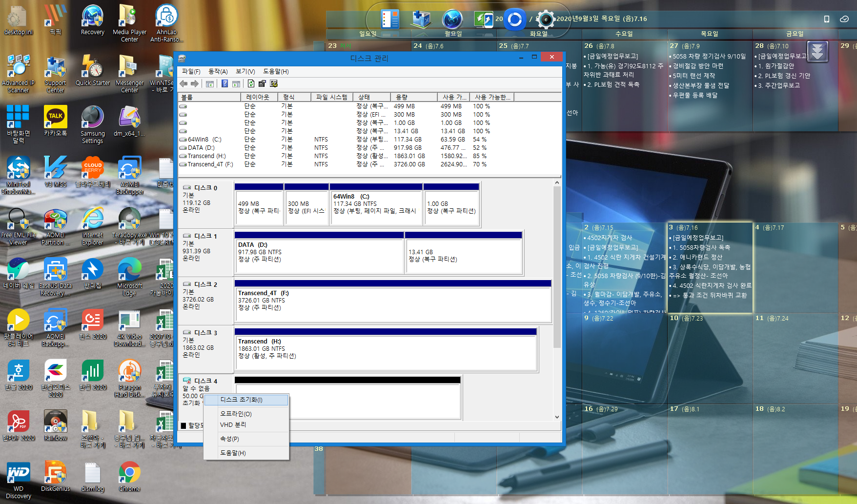
Task: Click the disk pane scrollbar up arrow
Action: click(x=557, y=183)
